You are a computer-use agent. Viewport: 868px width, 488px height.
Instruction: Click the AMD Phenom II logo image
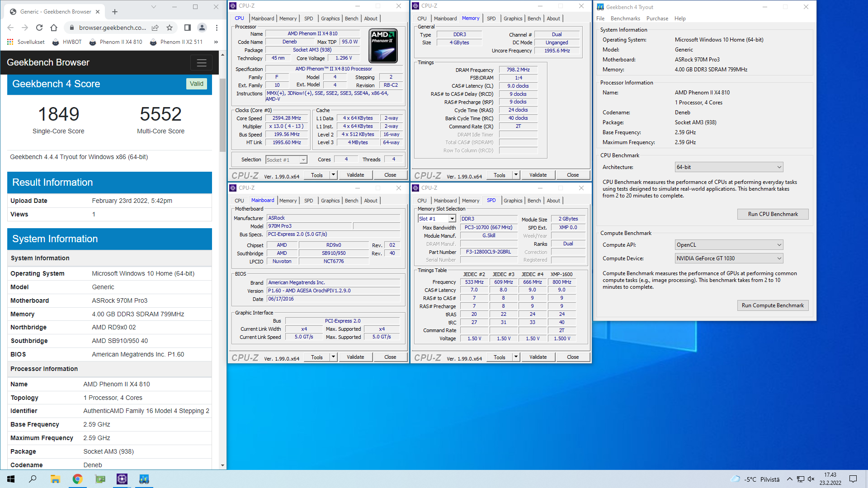383,46
